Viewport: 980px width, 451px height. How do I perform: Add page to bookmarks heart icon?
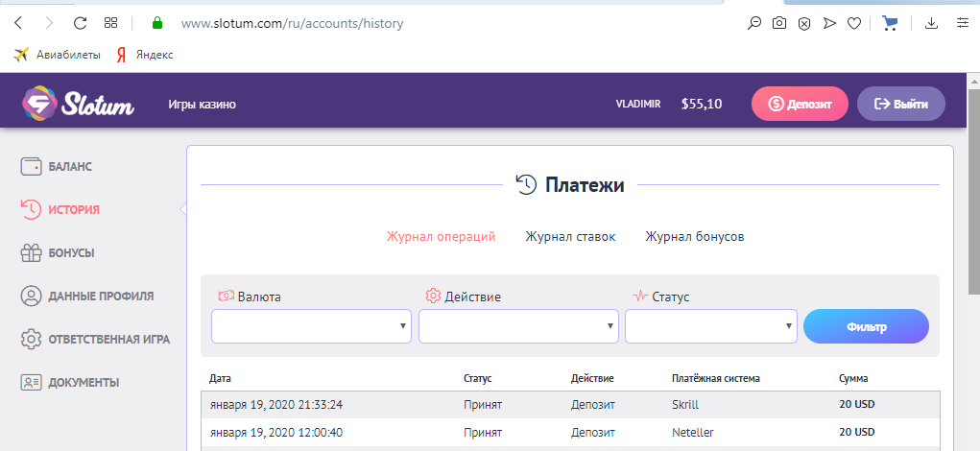[x=853, y=24]
